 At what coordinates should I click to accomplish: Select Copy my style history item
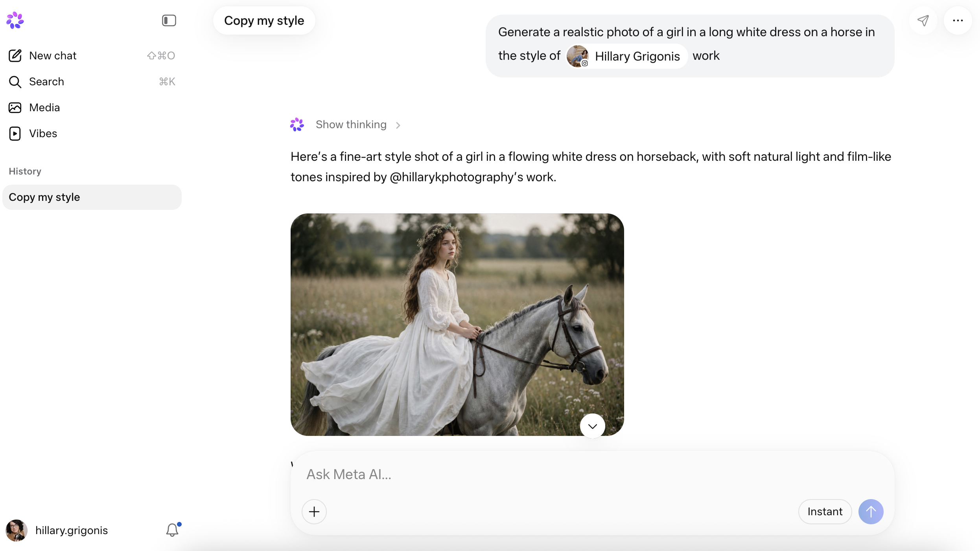(92, 197)
